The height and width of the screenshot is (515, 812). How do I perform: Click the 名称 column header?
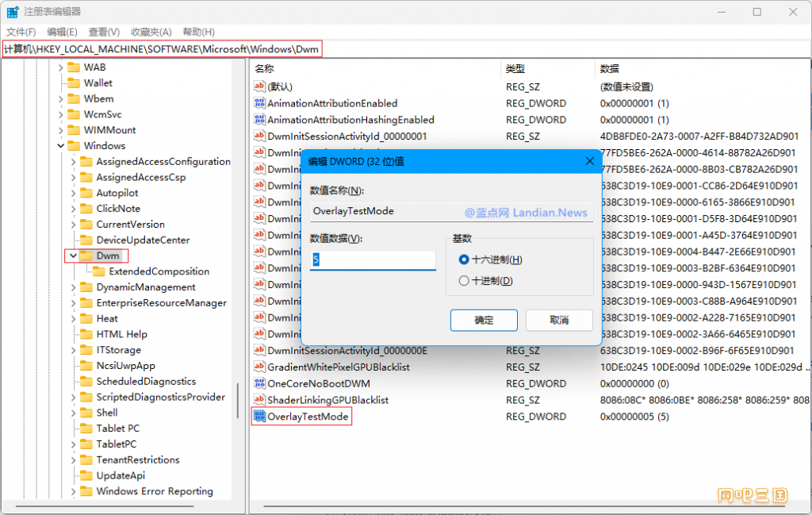(376, 68)
